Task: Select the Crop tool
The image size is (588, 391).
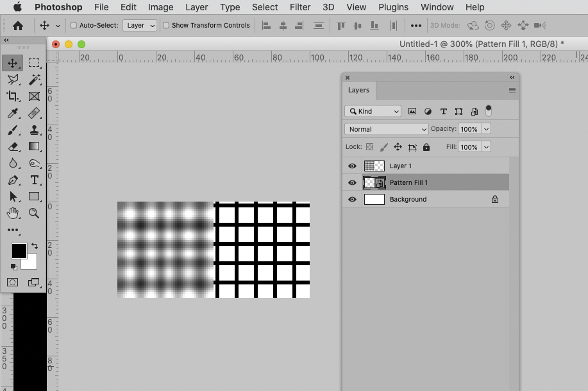Action: pyautogui.click(x=13, y=96)
